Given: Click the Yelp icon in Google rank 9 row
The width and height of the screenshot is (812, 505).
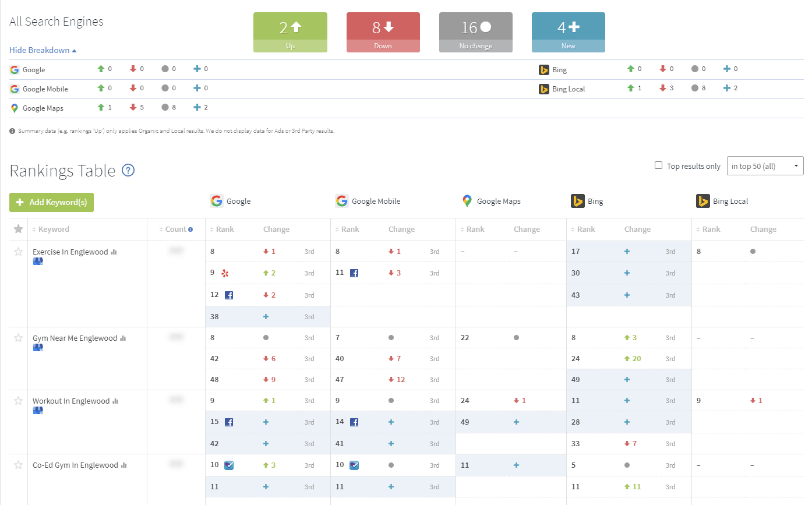Looking at the screenshot, I should 225,273.
